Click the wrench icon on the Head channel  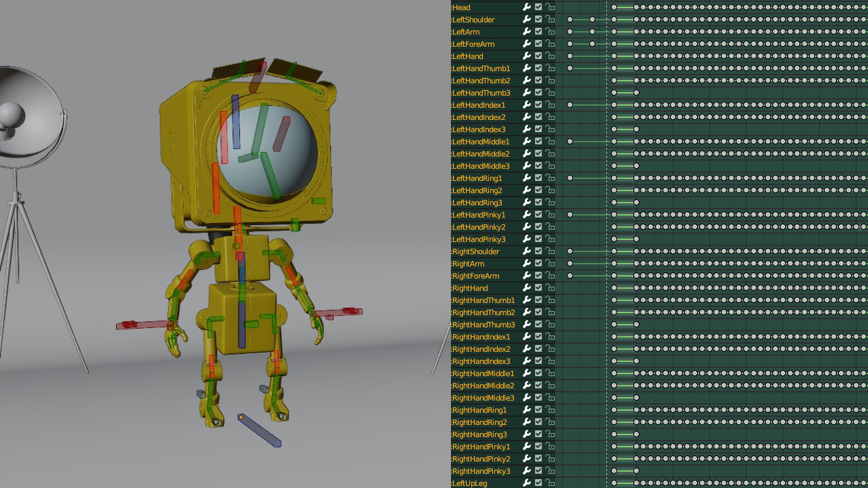pos(526,7)
